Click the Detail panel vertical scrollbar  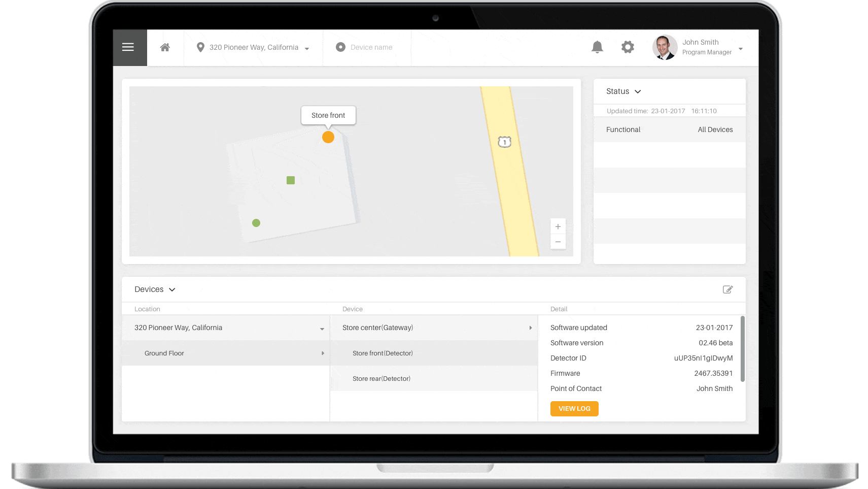coord(743,348)
